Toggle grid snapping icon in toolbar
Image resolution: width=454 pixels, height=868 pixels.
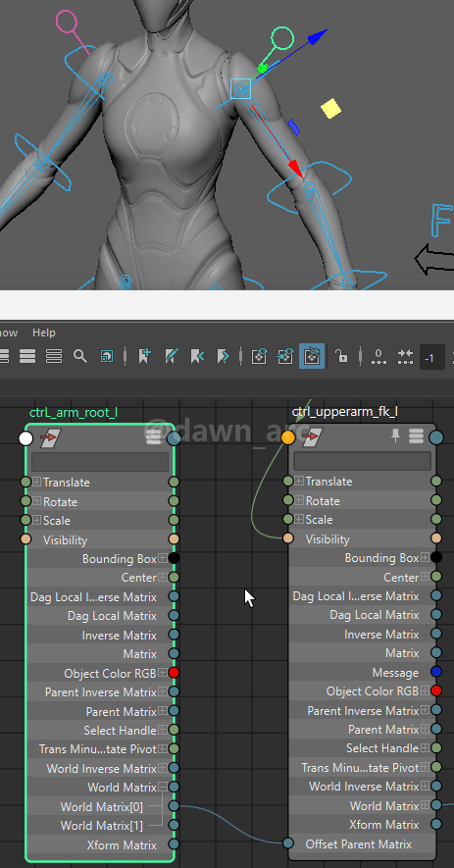click(x=285, y=356)
